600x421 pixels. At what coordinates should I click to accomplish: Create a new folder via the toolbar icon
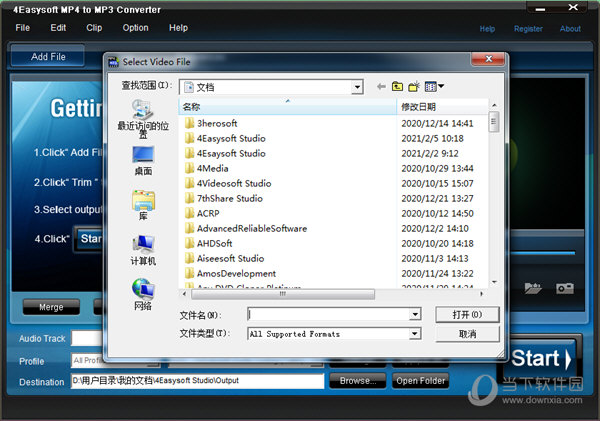point(414,87)
